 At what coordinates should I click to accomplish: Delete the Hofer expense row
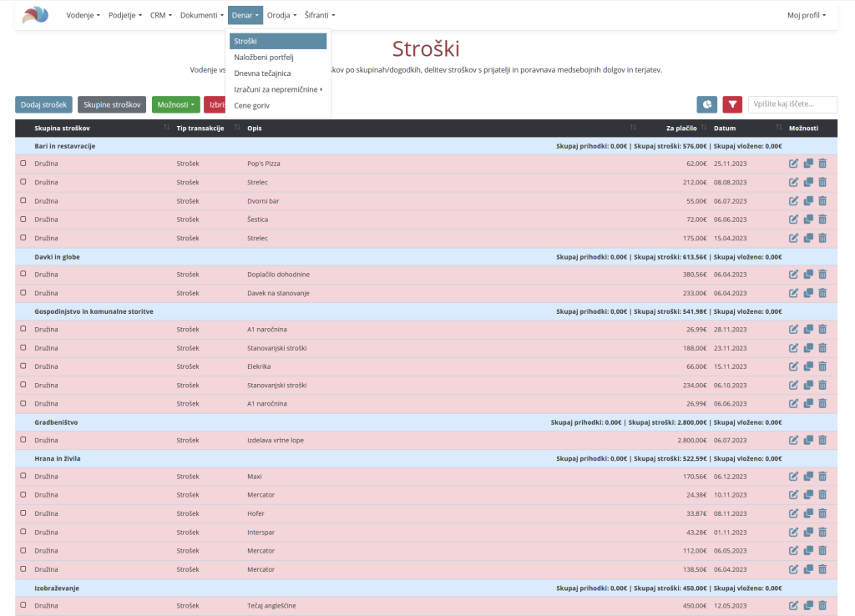(822, 513)
